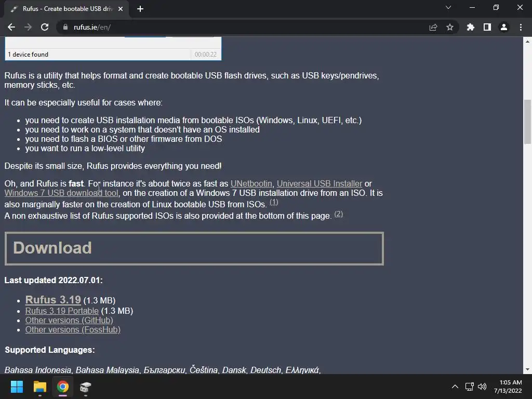Image resolution: width=532 pixels, height=399 pixels.
Task: Open File Explorer from the taskbar
Action: point(39,387)
